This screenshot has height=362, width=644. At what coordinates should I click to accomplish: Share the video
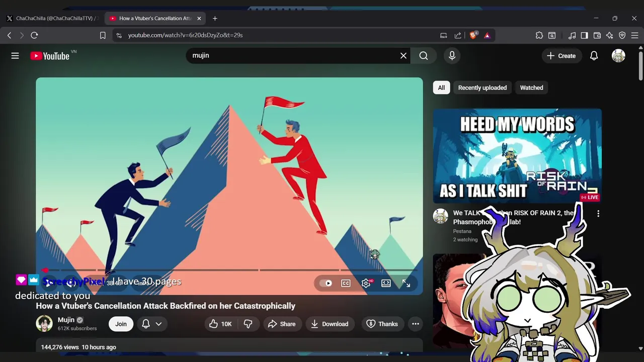pyautogui.click(x=281, y=324)
